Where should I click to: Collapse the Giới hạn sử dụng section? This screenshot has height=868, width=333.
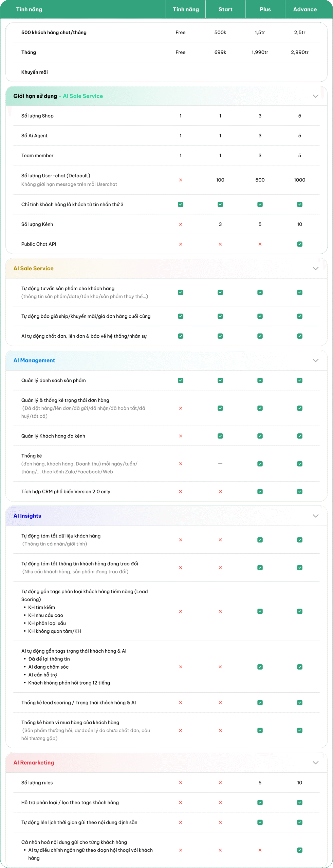point(315,96)
